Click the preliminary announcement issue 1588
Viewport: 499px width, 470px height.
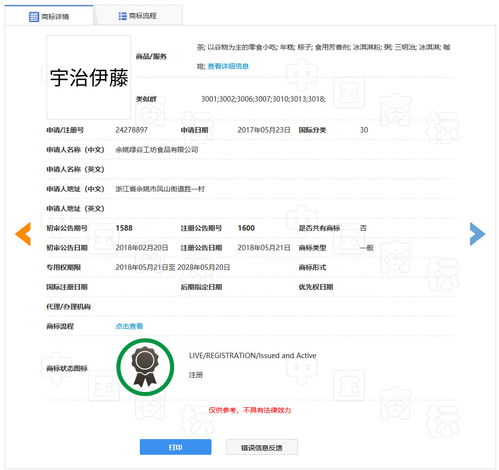tap(124, 228)
